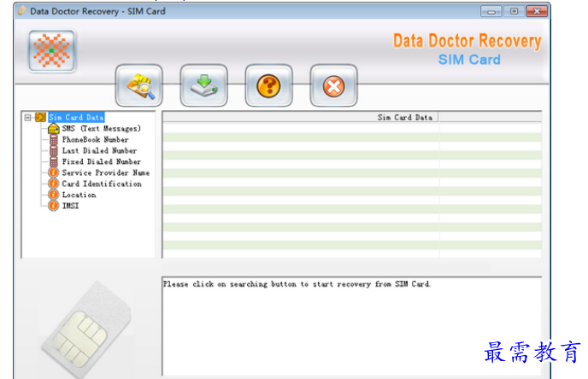Viewport: 588px width, 379px height.
Task: Select Card Identification in the tree
Action: pyautogui.click(x=102, y=184)
